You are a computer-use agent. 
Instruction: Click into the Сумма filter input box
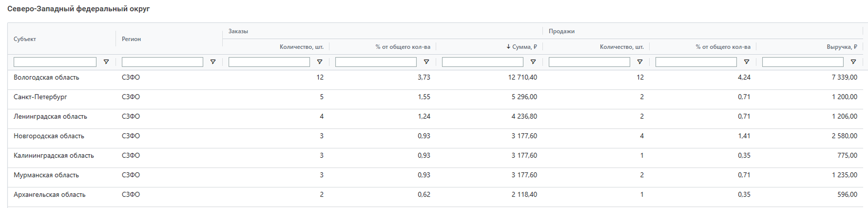tap(482, 62)
